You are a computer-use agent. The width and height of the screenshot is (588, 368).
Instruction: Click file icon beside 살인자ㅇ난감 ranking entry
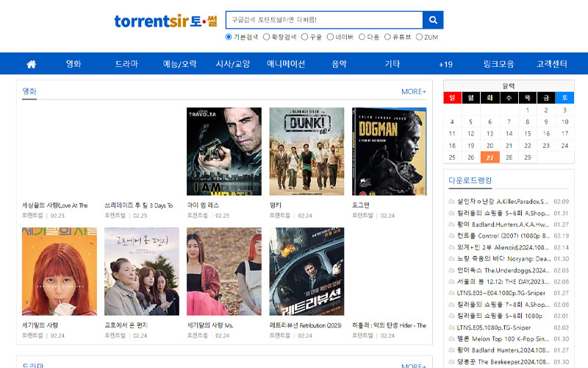click(x=451, y=202)
